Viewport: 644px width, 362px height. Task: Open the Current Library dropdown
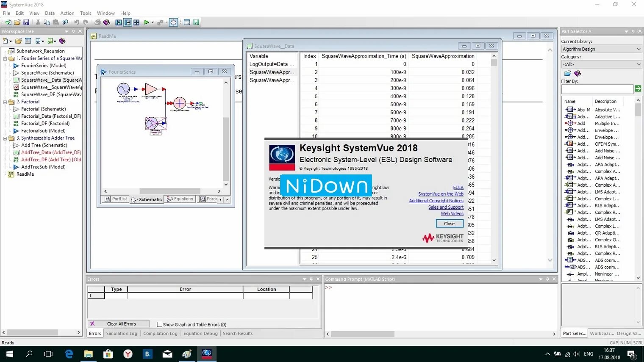602,49
